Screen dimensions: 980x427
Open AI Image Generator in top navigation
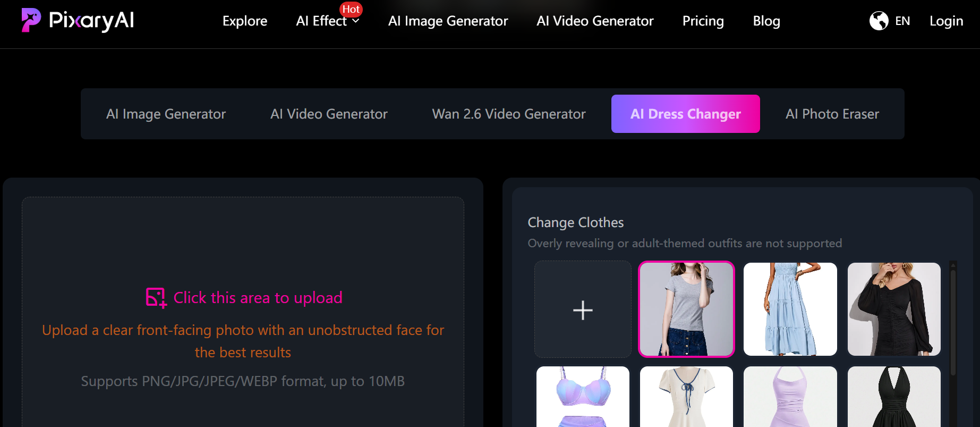click(448, 21)
